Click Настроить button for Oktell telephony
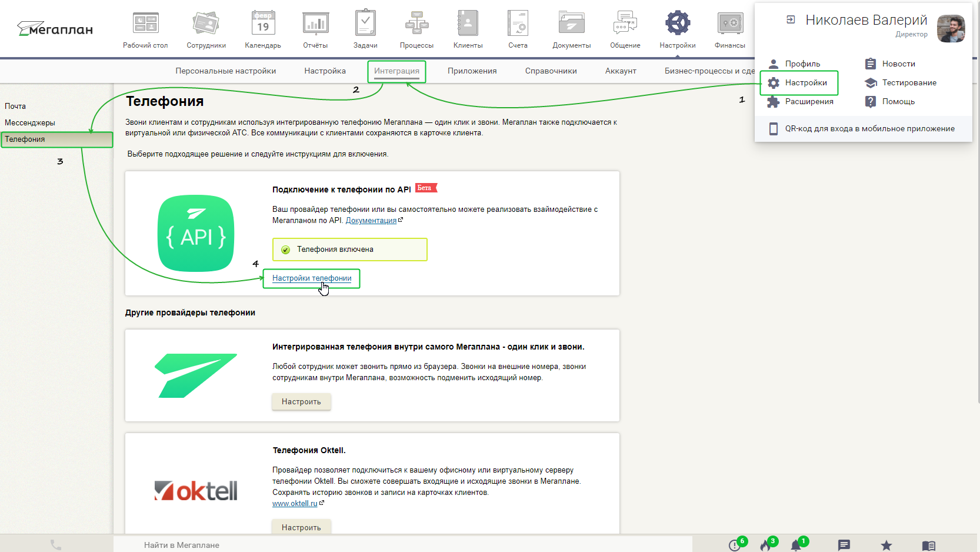 click(301, 527)
